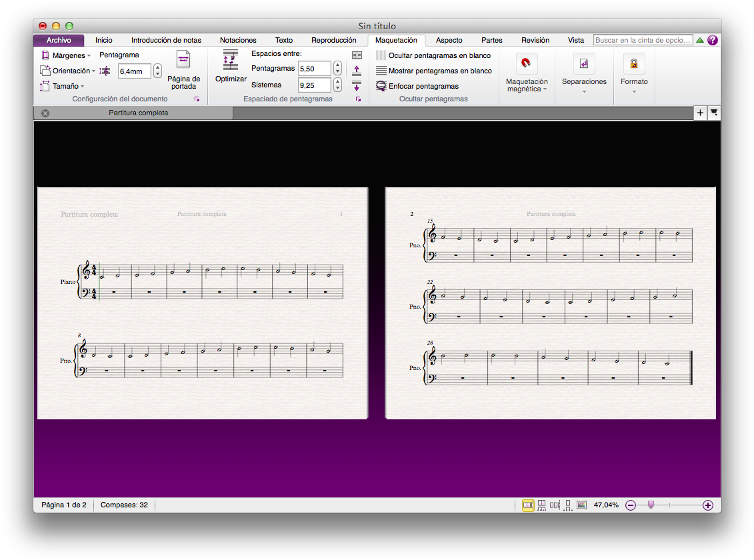754x560 pixels.
Task: Click the Sistemas spacing stepper
Action: [x=337, y=85]
